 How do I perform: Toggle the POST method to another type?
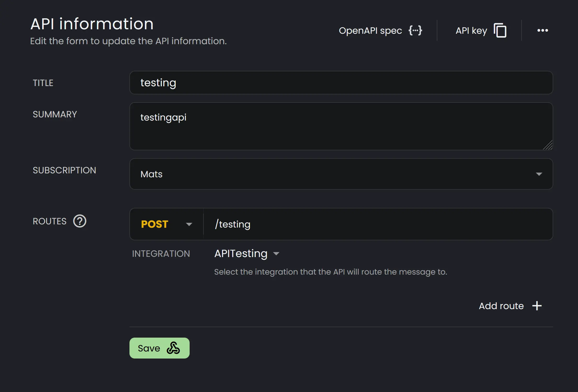pyautogui.click(x=189, y=224)
